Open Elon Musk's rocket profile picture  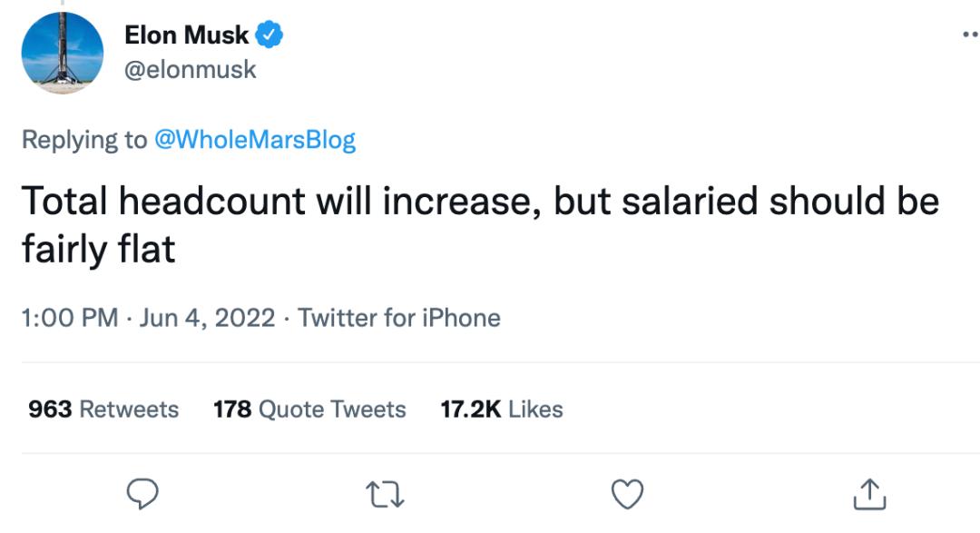click(63, 54)
